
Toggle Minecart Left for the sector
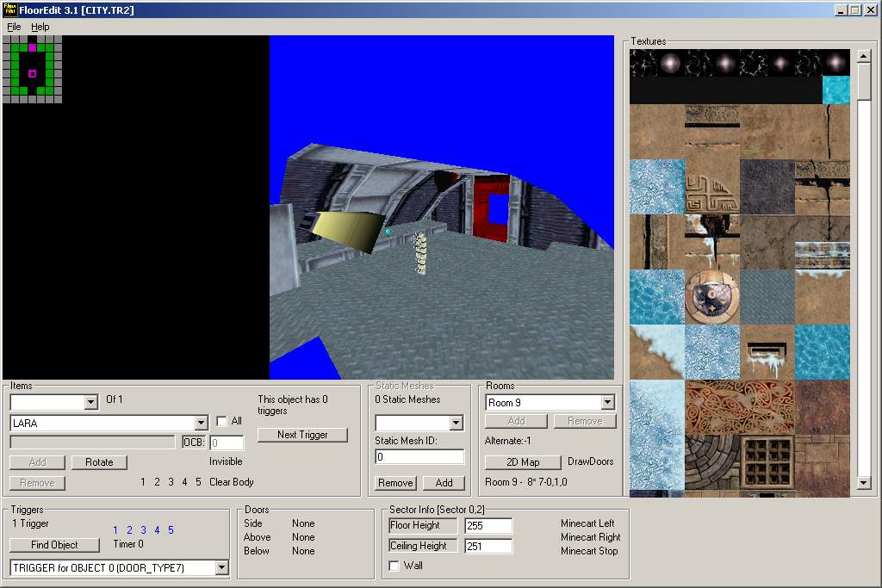587,523
